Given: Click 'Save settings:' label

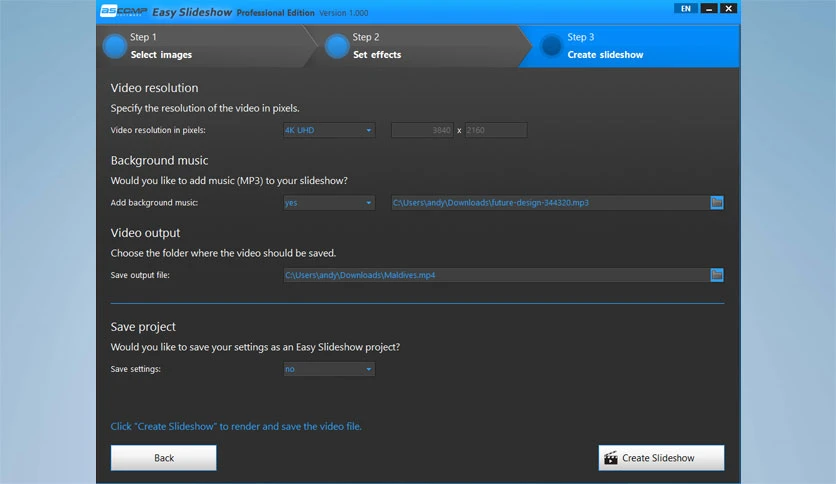Looking at the screenshot, I should pyautogui.click(x=135, y=369).
